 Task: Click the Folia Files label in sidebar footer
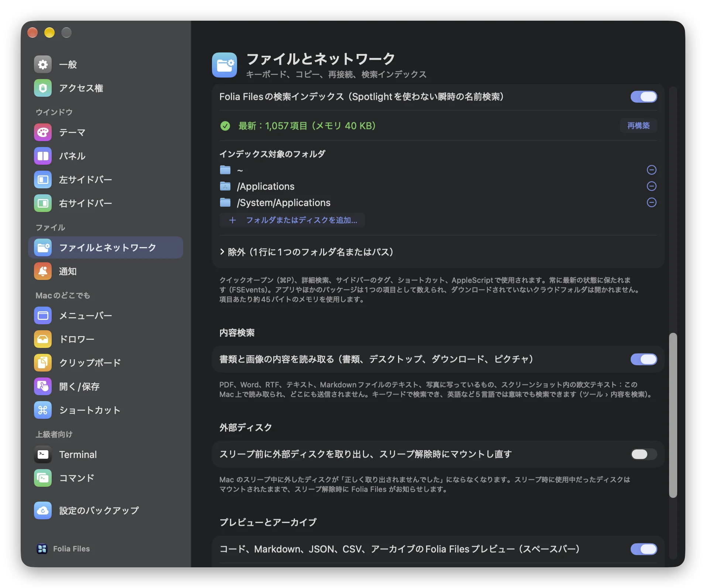click(x=72, y=549)
